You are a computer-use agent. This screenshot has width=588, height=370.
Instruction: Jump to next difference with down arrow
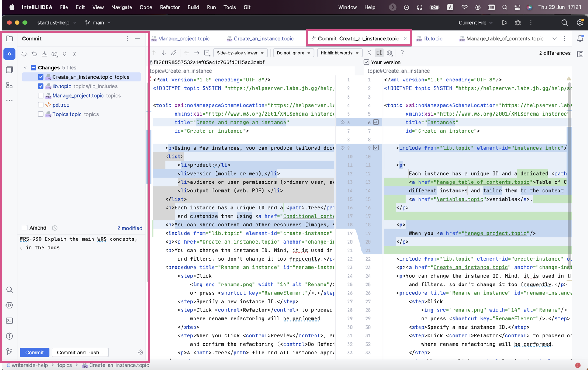tap(164, 53)
